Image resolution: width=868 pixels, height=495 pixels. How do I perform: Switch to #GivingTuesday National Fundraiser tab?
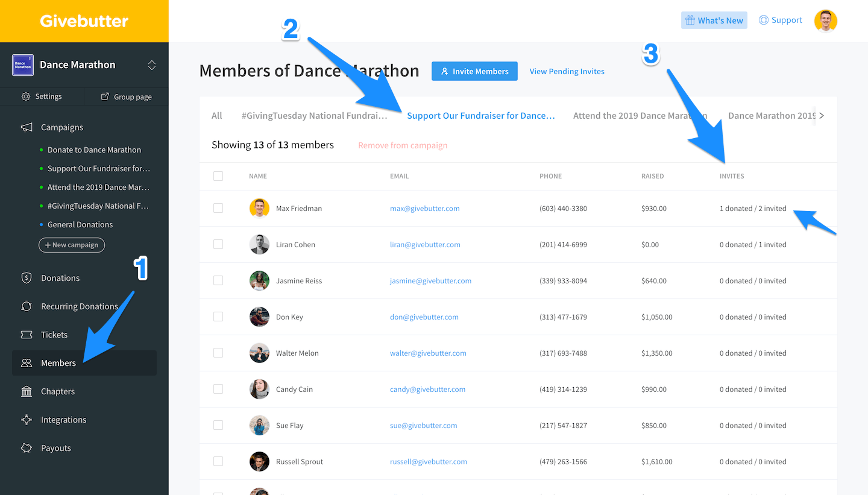(x=315, y=115)
